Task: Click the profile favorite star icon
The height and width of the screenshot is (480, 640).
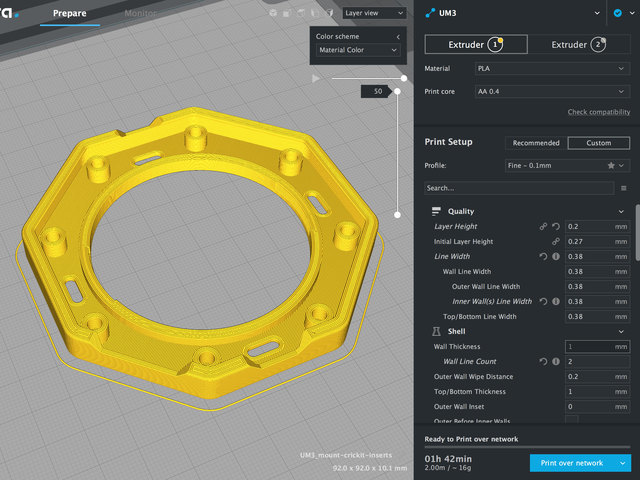Action: coord(610,165)
